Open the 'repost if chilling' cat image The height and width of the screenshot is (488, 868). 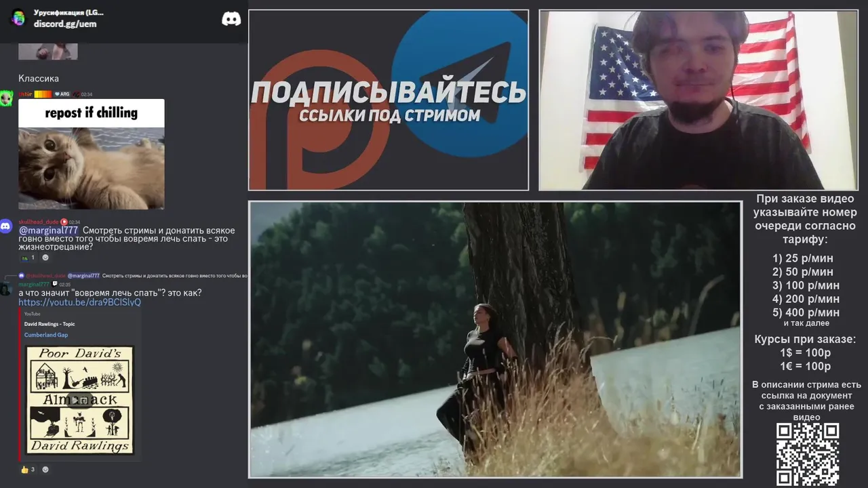(x=91, y=154)
